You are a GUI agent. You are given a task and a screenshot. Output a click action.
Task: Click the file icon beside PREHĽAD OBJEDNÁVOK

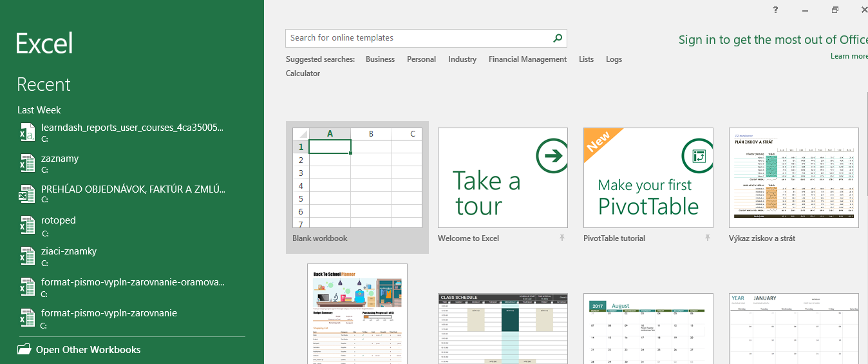pyautogui.click(x=28, y=195)
